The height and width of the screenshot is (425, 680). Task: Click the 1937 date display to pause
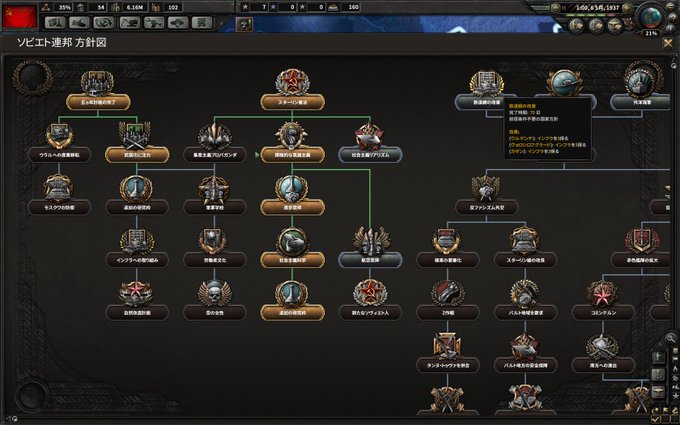[597, 8]
